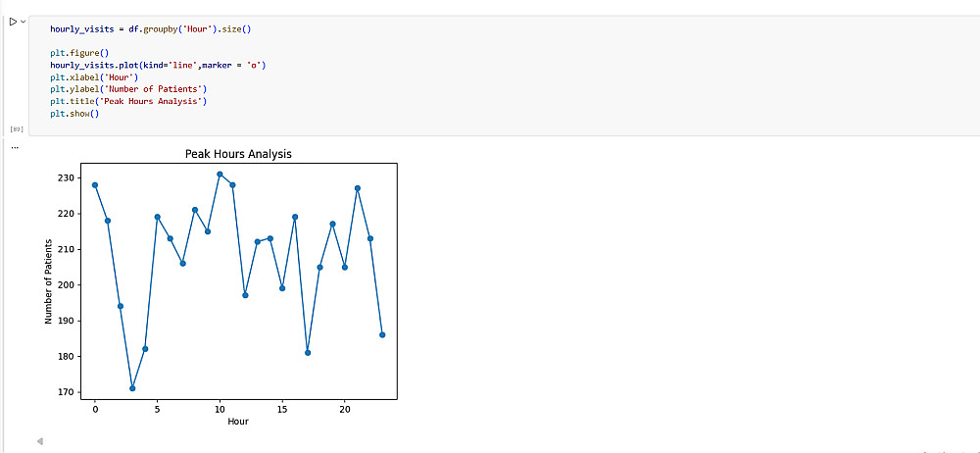Click the Number of Patients y-axis label
The width and height of the screenshot is (980, 453).
click(x=48, y=283)
